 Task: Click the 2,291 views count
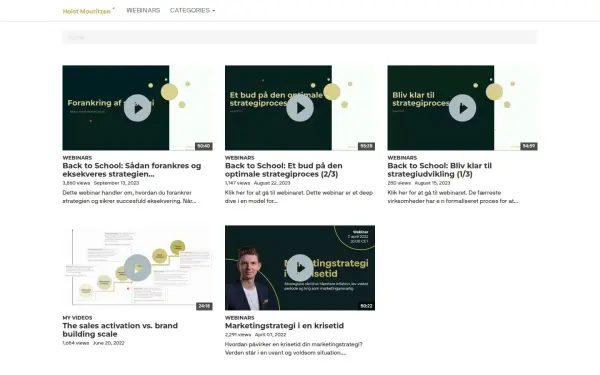238,334
